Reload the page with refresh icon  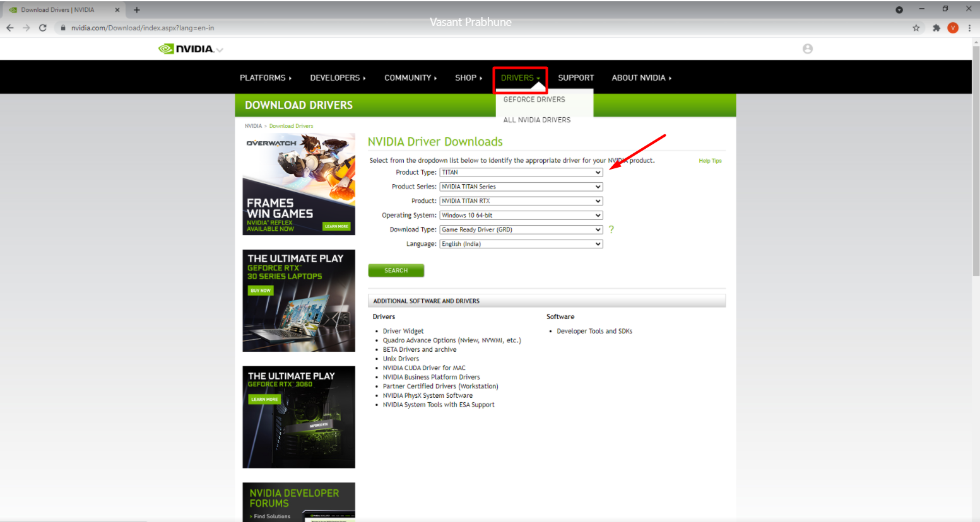43,28
